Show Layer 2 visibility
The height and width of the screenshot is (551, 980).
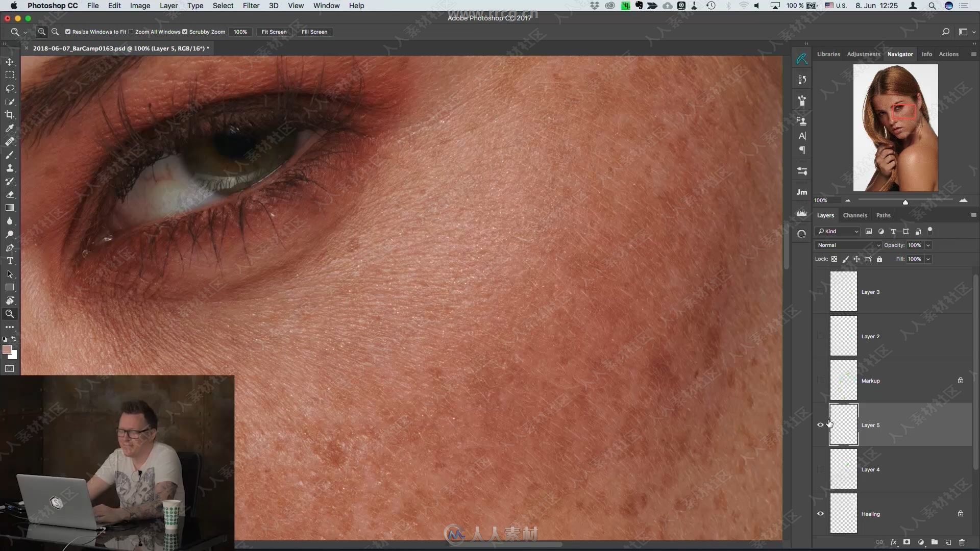820,336
